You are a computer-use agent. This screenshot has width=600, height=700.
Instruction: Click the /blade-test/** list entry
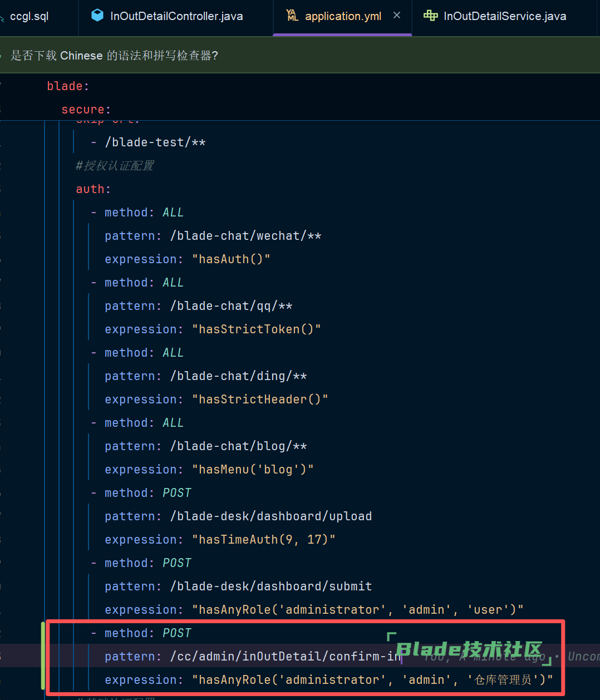(155, 142)
